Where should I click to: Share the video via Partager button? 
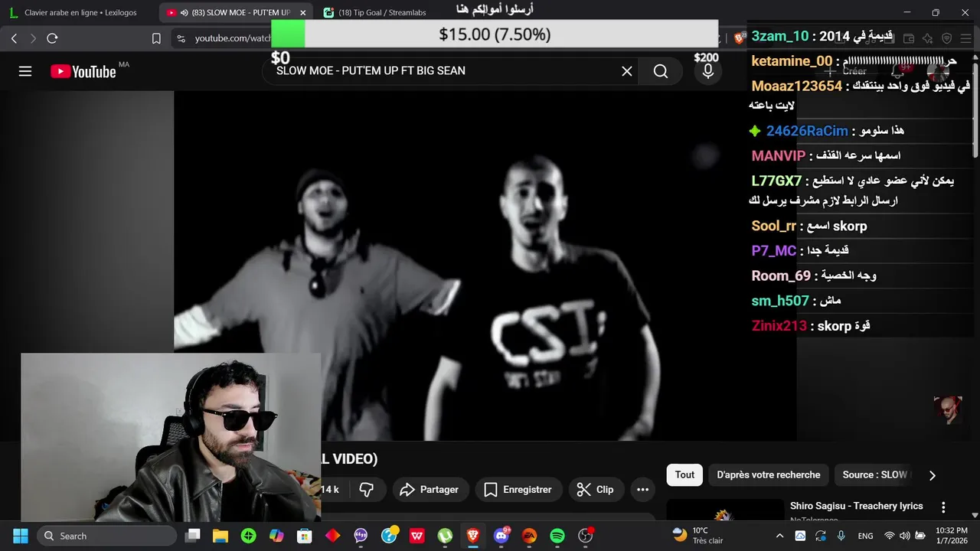[429, 490]
